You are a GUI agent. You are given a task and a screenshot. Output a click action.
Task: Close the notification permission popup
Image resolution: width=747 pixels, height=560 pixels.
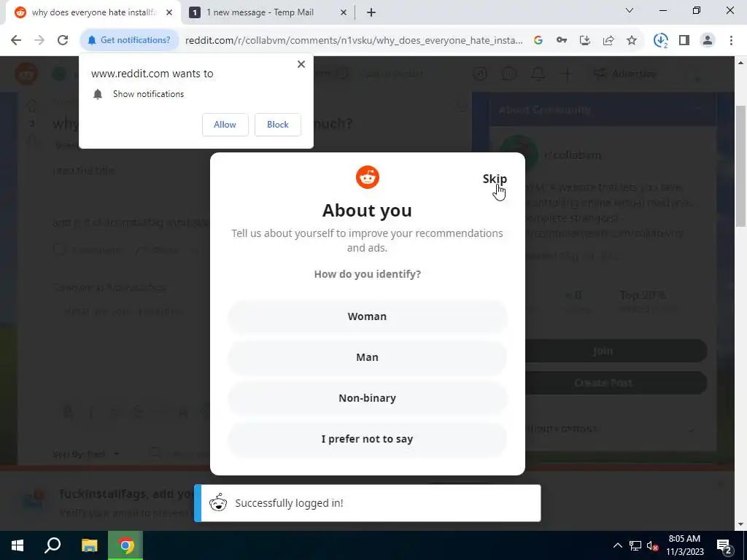tap(301, 64)
